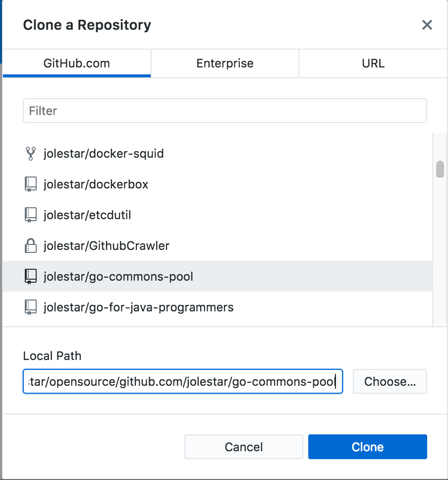448x480 pixels.
Task: Switch to the URL tab
Action: pos(372,63)
